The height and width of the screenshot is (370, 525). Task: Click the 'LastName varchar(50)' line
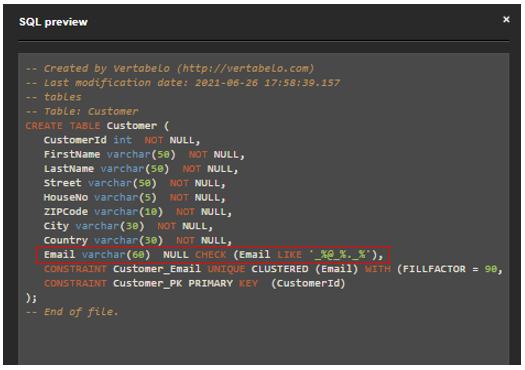[x=141, y=169]
